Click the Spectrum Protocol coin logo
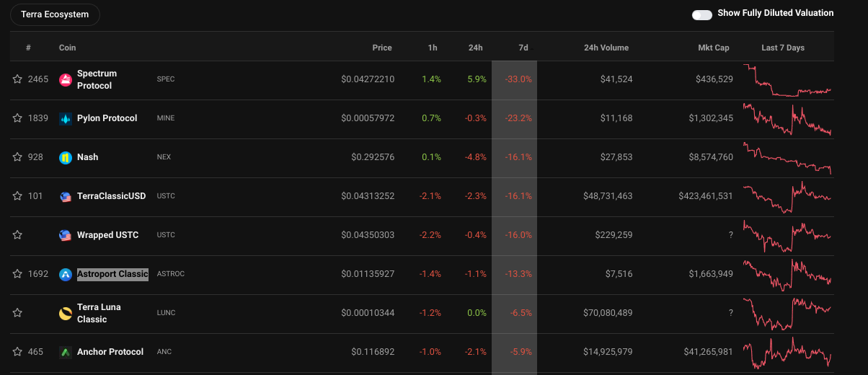The width and height of the screenshot is (868, 375). tap(66, 79)
